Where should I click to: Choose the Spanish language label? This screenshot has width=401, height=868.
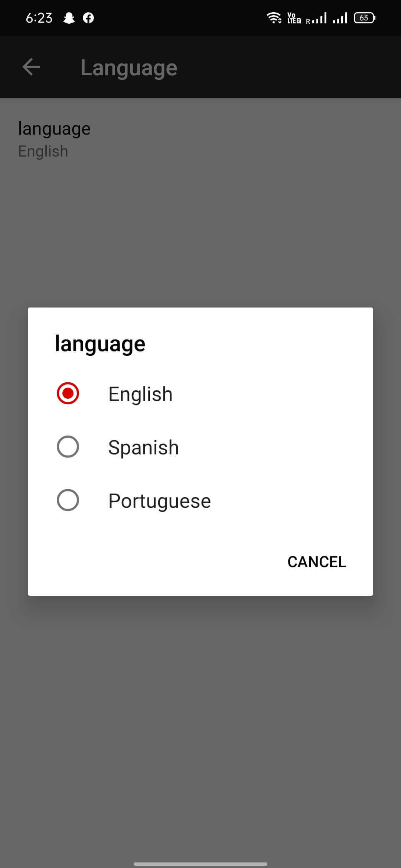[143, 447]
